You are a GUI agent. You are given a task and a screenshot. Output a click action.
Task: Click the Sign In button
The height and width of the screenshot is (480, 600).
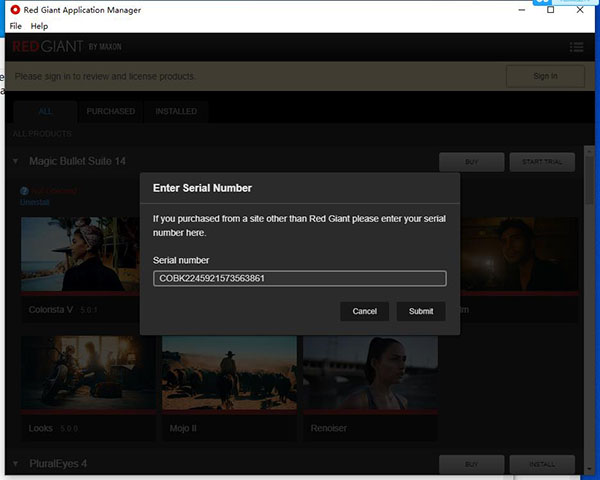pyautogui.click(x=545, y=76)
